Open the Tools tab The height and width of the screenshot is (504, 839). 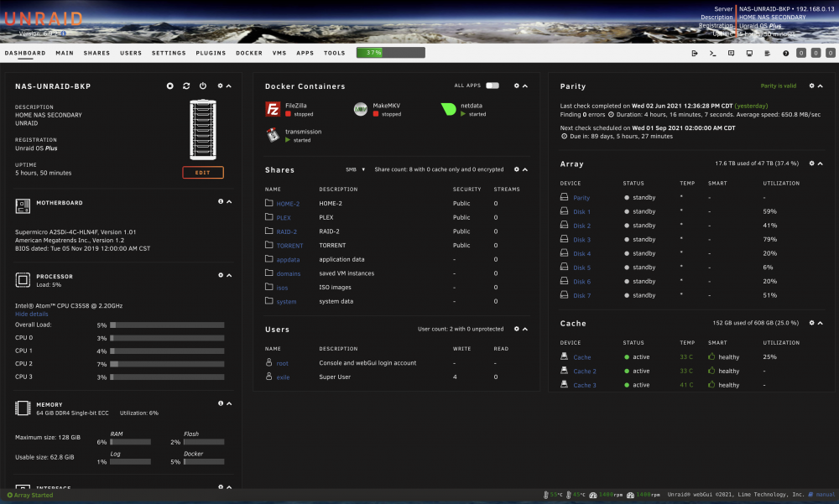(335, 53)
